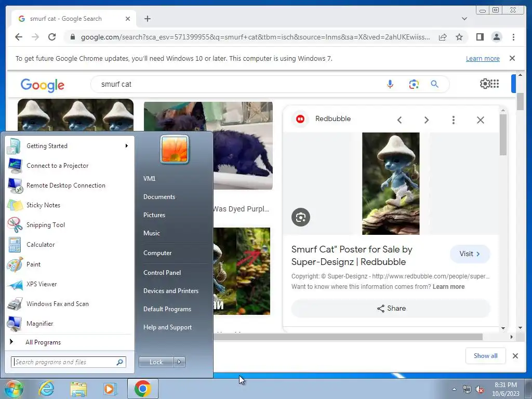This screenshot has height=399, width=532.
Task: Click the magnifier search icon in the Google box
Action: (x=435, y=84)
